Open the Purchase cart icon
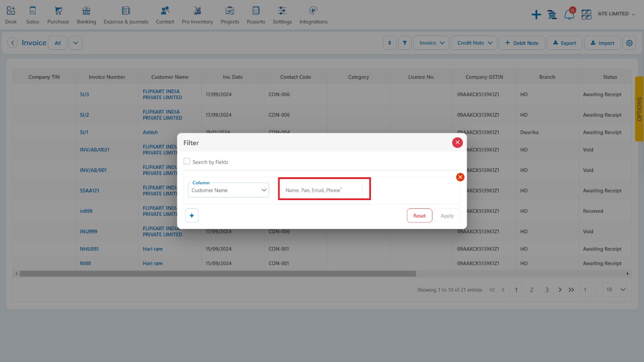Screen dimensions: 644x362 pyautogui.click(x=58, y=14)
